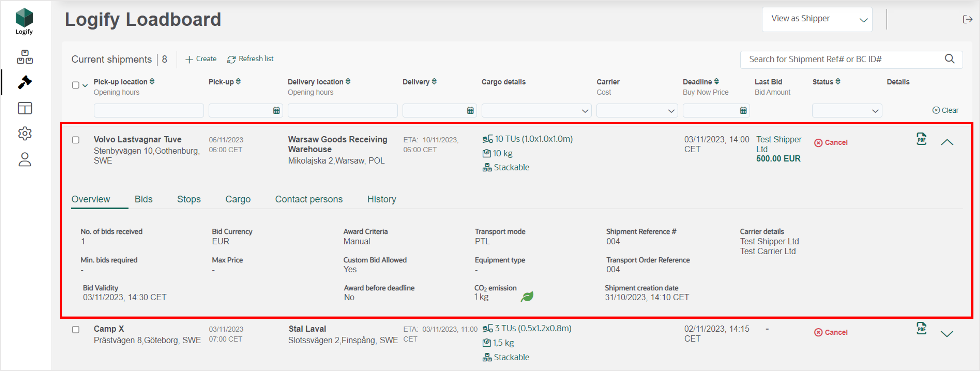Viewport: 980px width, 371px height.
Task: Expand the Camp X shipment details
Action: click(x=947, y=334)
